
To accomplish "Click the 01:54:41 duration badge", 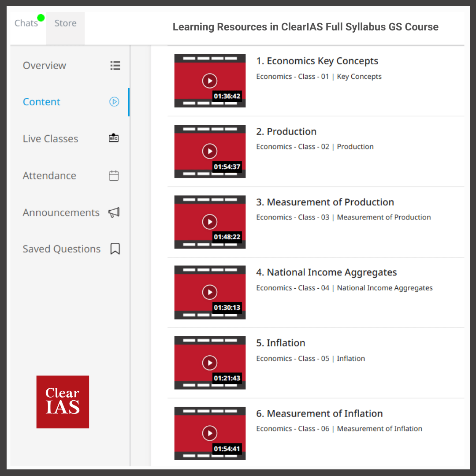I will (227, 449).
